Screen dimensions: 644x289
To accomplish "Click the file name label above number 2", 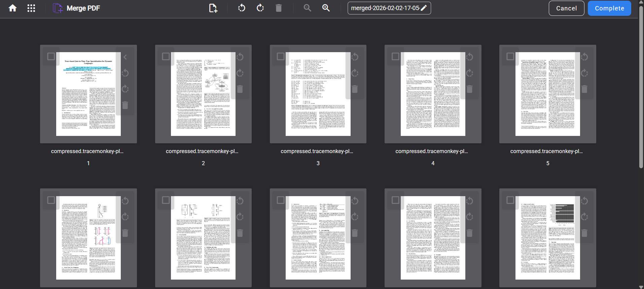I will pos(202,151).
